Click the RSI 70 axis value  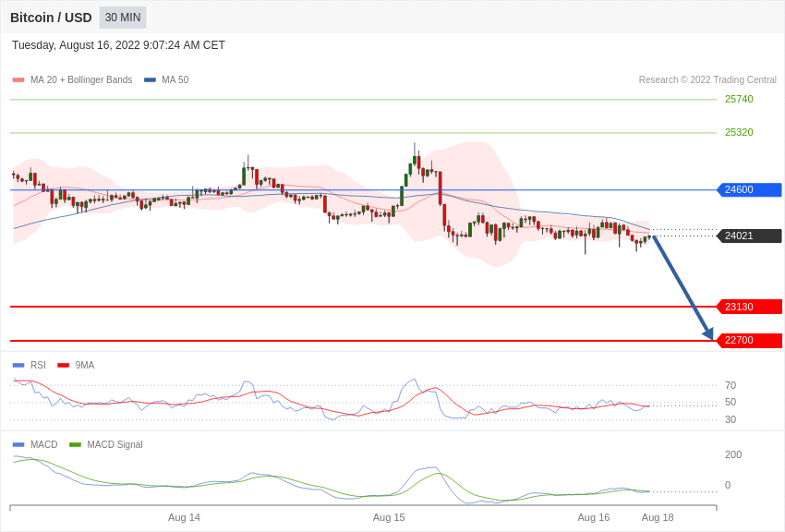tap(731, 385)
